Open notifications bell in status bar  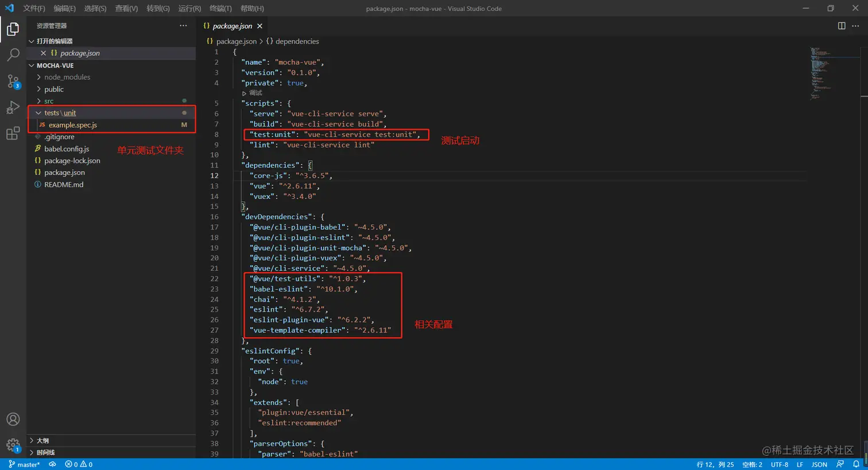coord(856,464)
